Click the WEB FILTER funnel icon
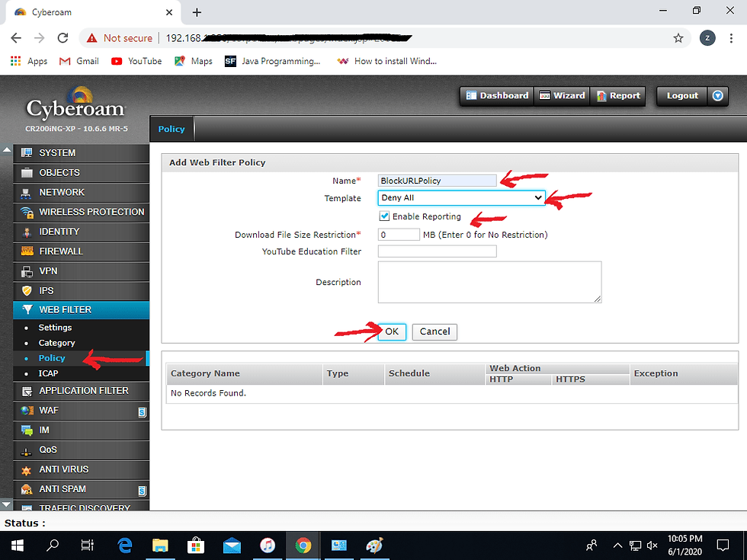 pos(27,309)
